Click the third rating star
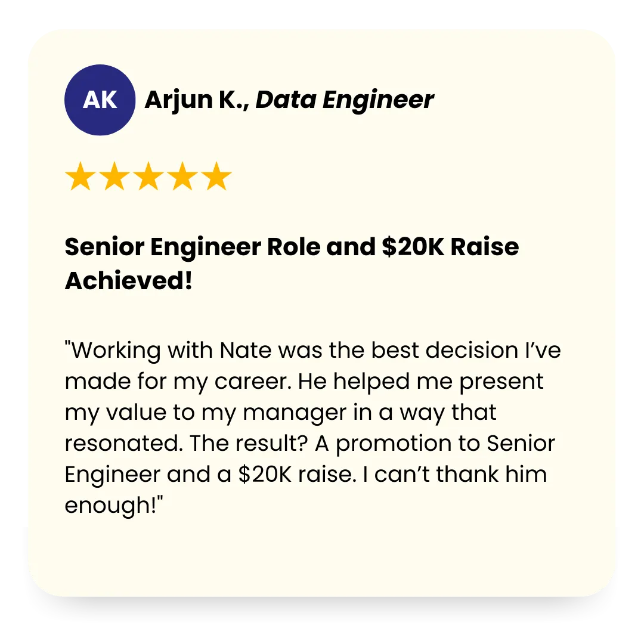644x644 pixels. tap(148, 176)
